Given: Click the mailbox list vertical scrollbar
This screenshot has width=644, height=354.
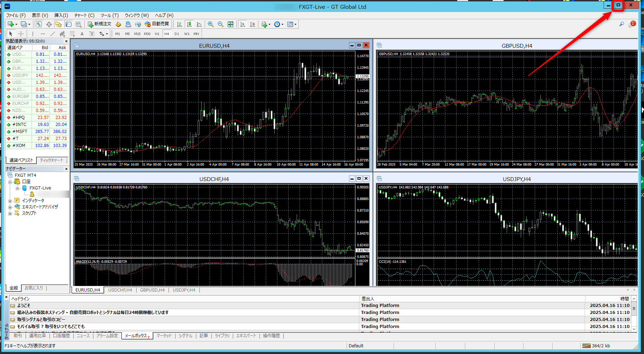Looking at the screenshot, I should 634,314.
